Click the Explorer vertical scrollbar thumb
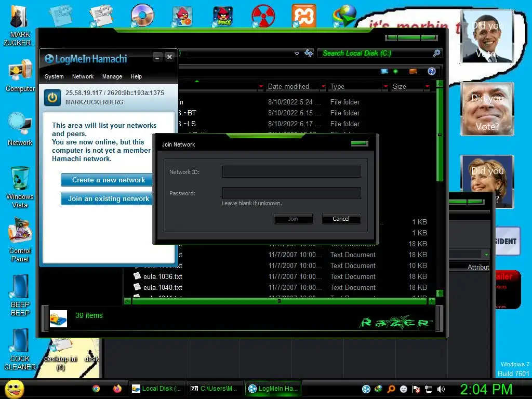532x399 pixels. (440, 135)
